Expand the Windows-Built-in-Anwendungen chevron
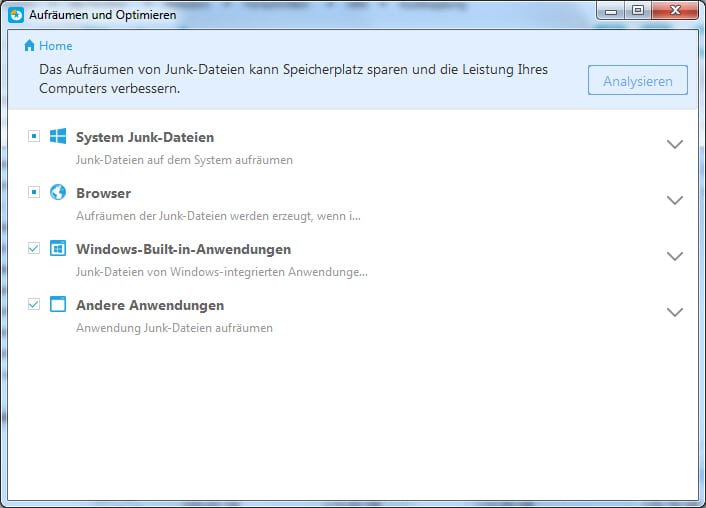Image resolution: width=706 pixels, height=508 pixels. point(674,256)
